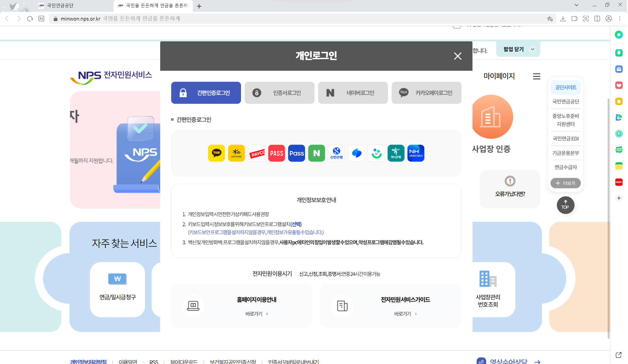Choose the green Naver N authentication icon
Image resolution: width=628 pixels, height=364 pixels.
coord(316,153)
